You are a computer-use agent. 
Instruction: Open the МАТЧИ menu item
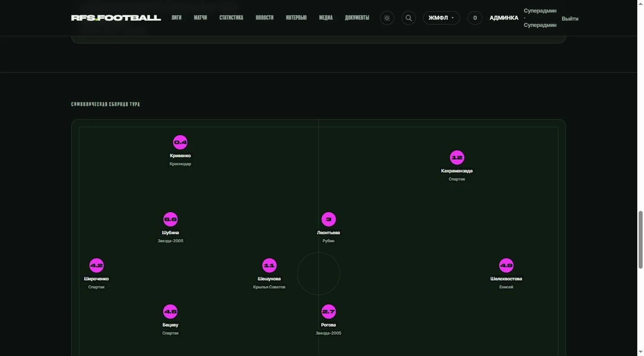200,18
